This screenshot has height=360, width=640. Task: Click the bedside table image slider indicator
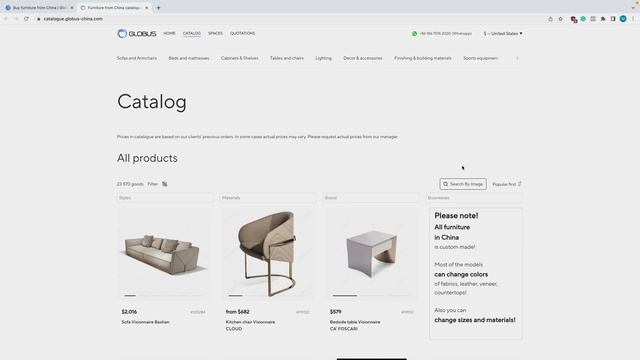344,296
